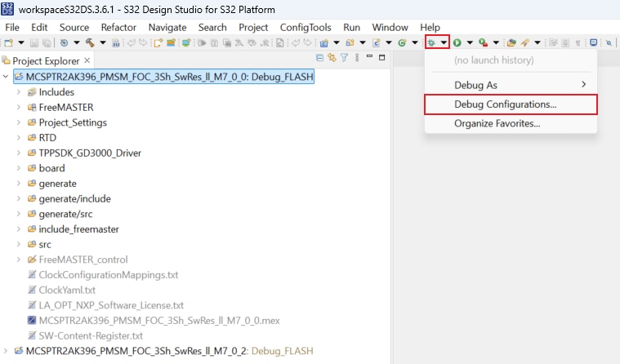This screenshot has height=364, width=620.
Task: Minimize the Project Explorer view
Action: pyautogui.click(x=369, y=58)
